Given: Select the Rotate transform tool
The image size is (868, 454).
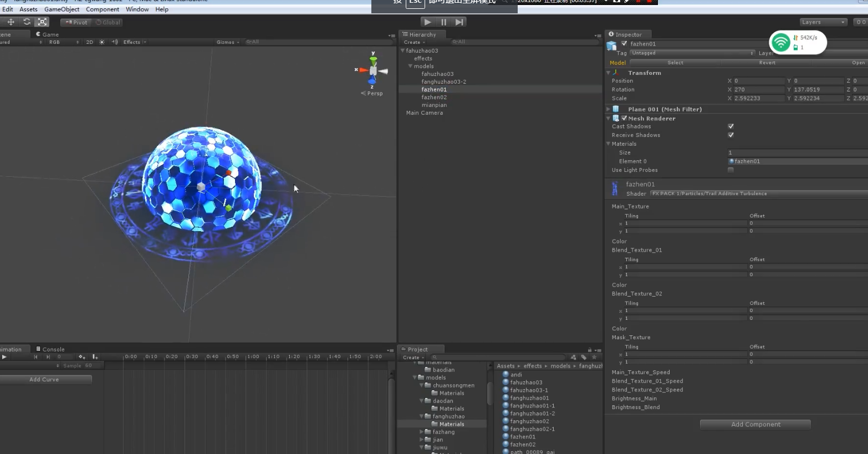Looking at the screenshot, I should click(x=27, y=22).
